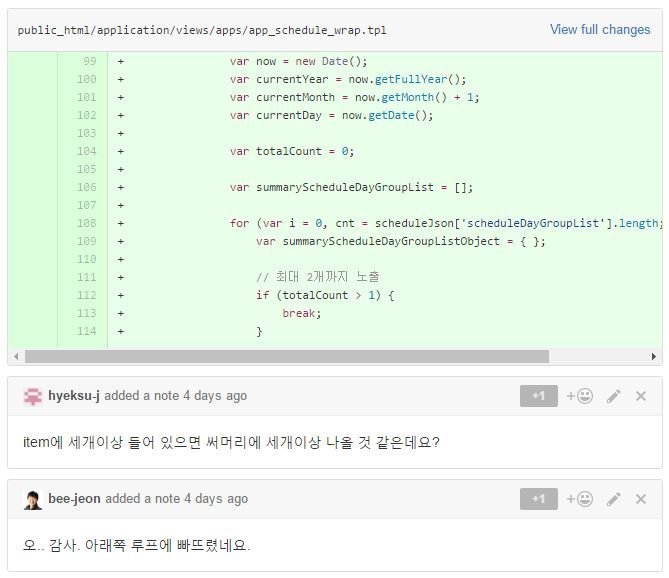
Task: Click 'added a note 4 days ago' by bee-jeon
Action: coord(176,499)
